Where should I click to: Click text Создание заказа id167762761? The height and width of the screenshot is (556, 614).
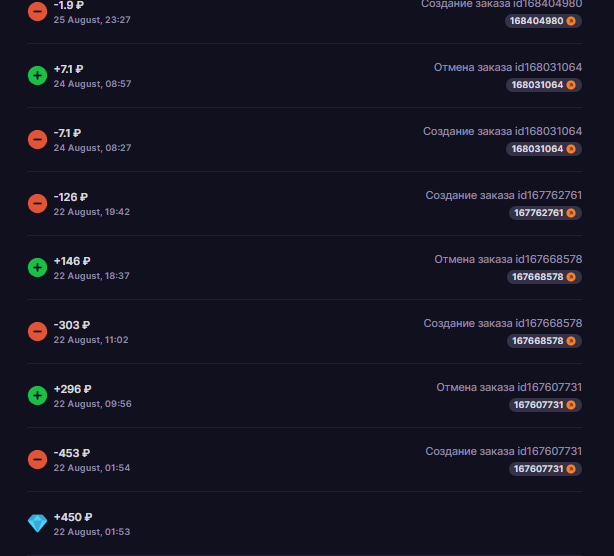click(x=504, y=195)
